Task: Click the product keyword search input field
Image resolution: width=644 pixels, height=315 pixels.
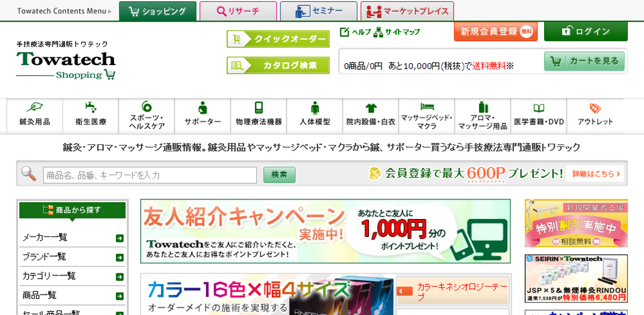Action: tap(150, 175)
